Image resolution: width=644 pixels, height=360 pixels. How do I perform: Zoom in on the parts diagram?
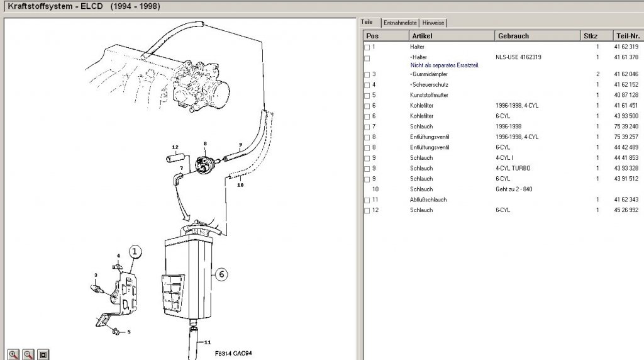pos(14,354)
